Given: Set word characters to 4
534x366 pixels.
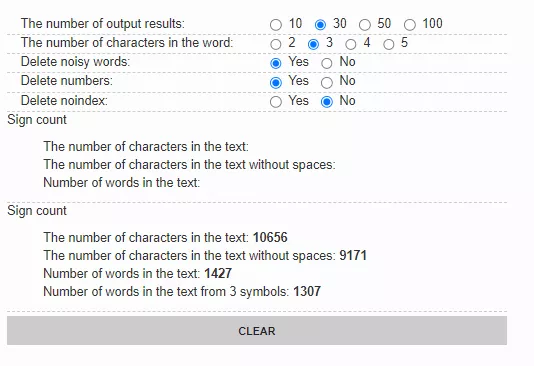Looking at the screenshot, I should tap(351, 44).
